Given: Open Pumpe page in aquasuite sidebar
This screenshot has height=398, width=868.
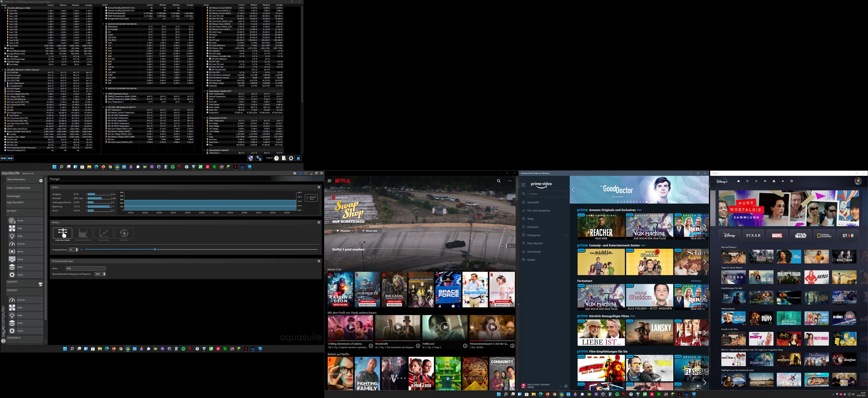Looking at the screenshot, I should [26, 220].
